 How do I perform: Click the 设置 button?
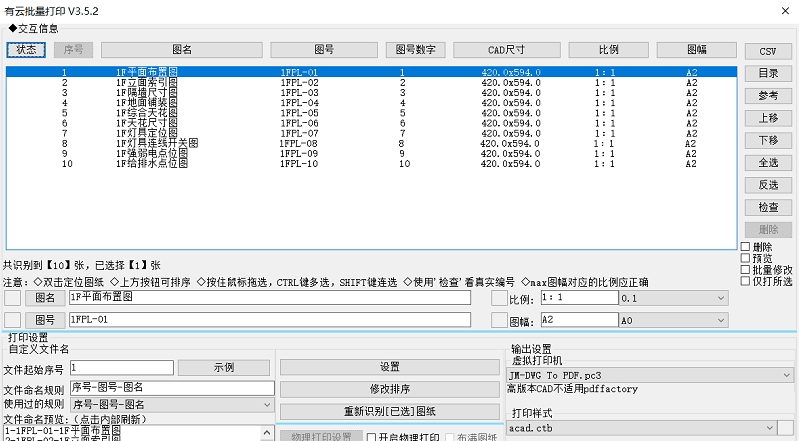click(x=390, y=367)
